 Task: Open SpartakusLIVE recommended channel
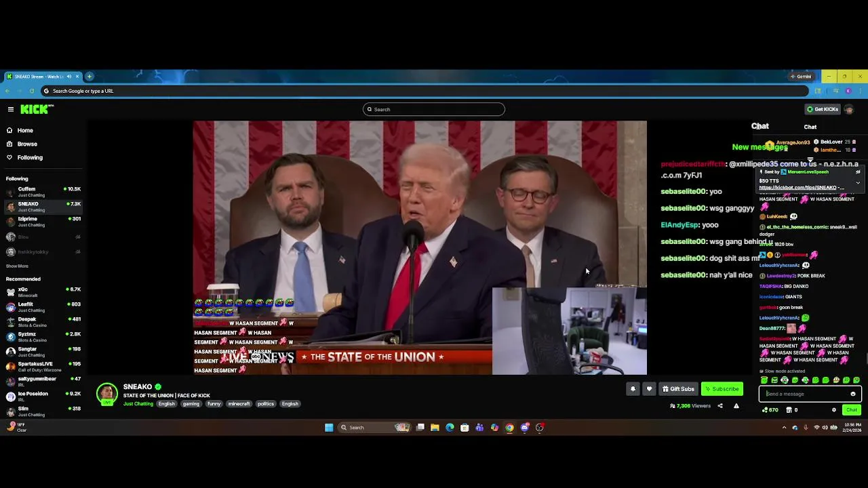coord(43,367)
